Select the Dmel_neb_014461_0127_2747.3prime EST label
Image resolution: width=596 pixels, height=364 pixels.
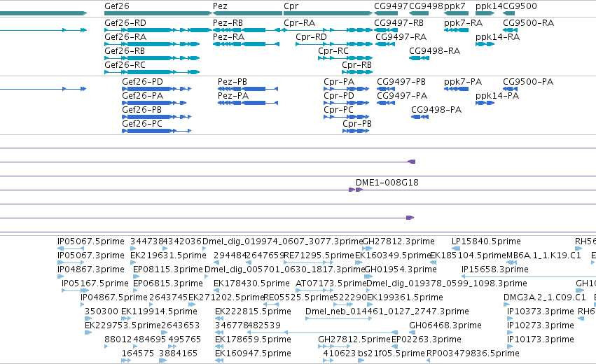(387, 312)
